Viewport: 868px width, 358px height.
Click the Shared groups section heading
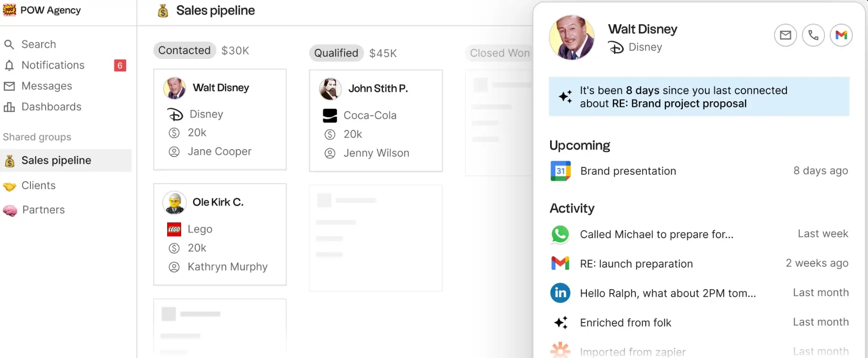[37, 137]
